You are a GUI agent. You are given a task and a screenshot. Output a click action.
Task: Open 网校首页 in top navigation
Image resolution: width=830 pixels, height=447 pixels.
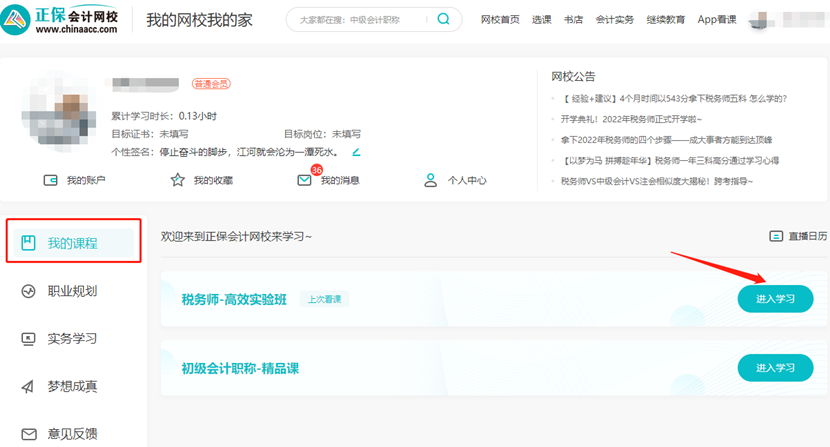500,20
